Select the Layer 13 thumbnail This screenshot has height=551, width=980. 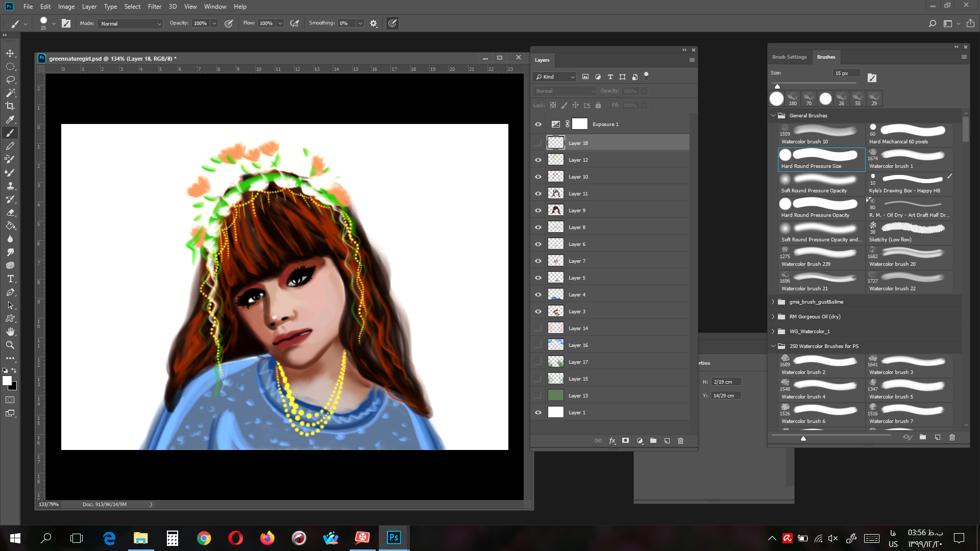click(556, 395)
